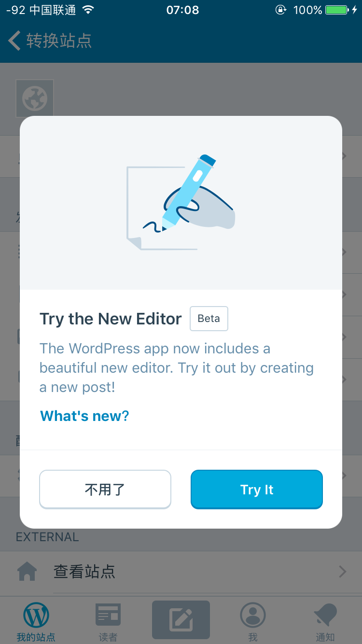
Task: Tap the pen-writing illustration
Action: tap(181, 203)
